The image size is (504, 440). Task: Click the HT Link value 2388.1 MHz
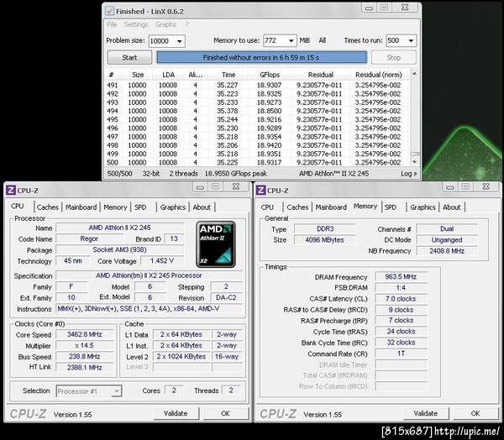(85, 367)
